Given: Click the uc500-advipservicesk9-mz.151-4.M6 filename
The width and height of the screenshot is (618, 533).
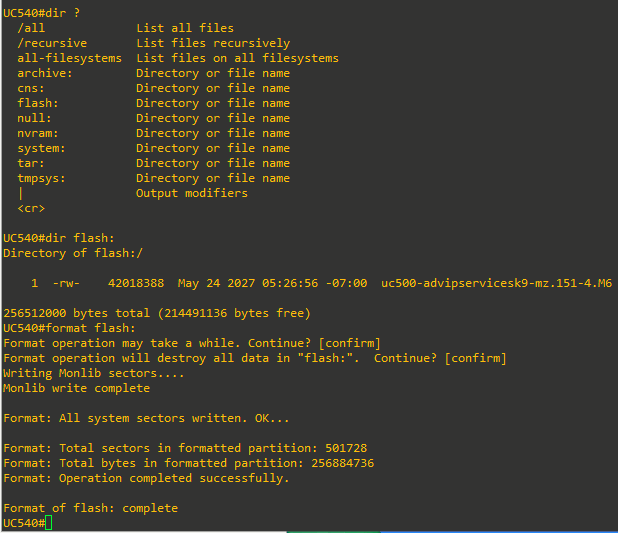Looking at the screenshot, I should [496, 283].
